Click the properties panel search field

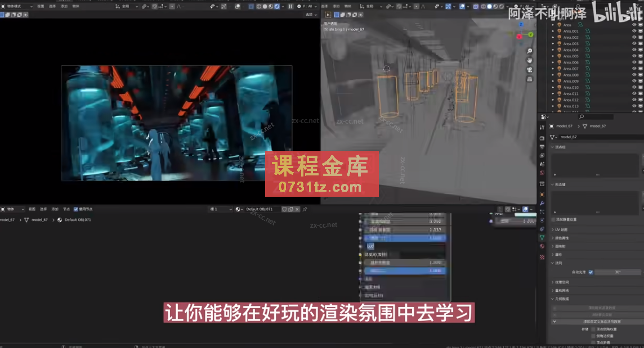596,117
